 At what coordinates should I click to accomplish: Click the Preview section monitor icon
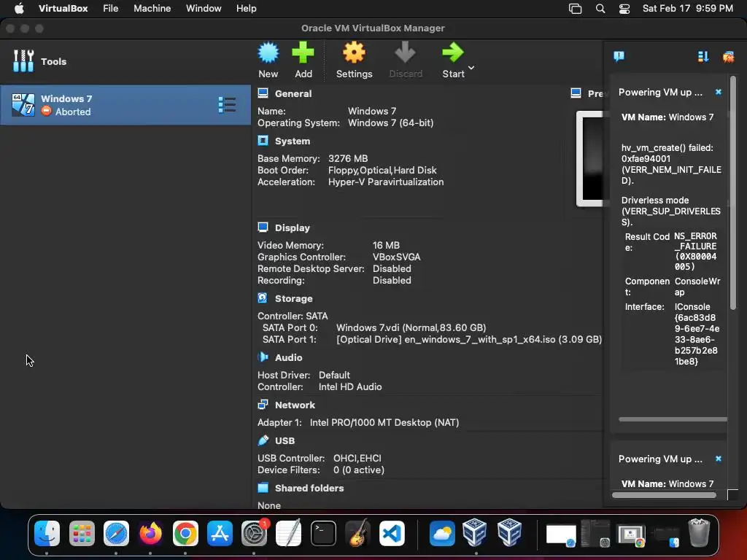coord(576,93)
